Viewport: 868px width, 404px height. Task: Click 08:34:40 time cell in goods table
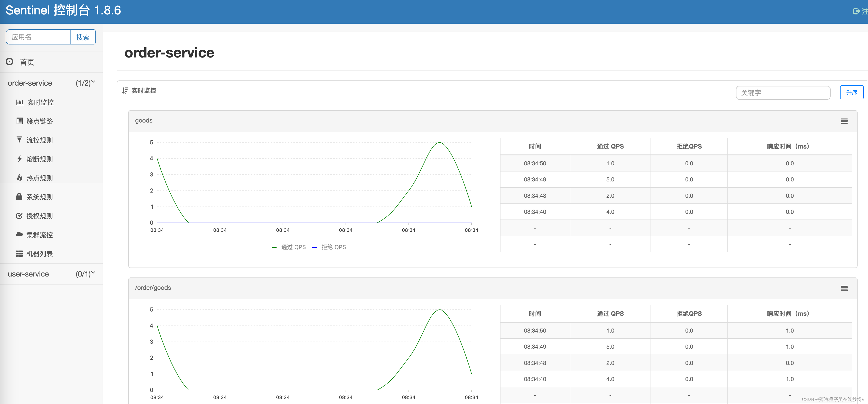(x=535, y=212)
